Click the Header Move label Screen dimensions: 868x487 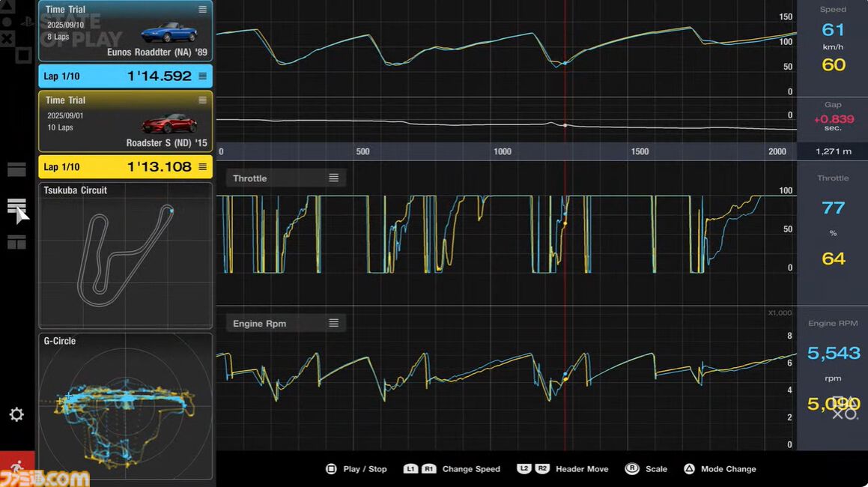[582, 469]
